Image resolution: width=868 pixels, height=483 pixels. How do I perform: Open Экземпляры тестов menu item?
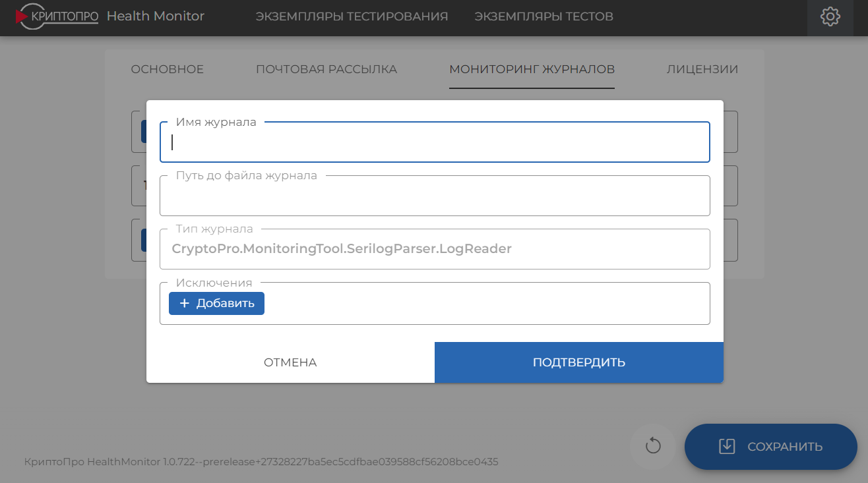click(x=543, y=16)
